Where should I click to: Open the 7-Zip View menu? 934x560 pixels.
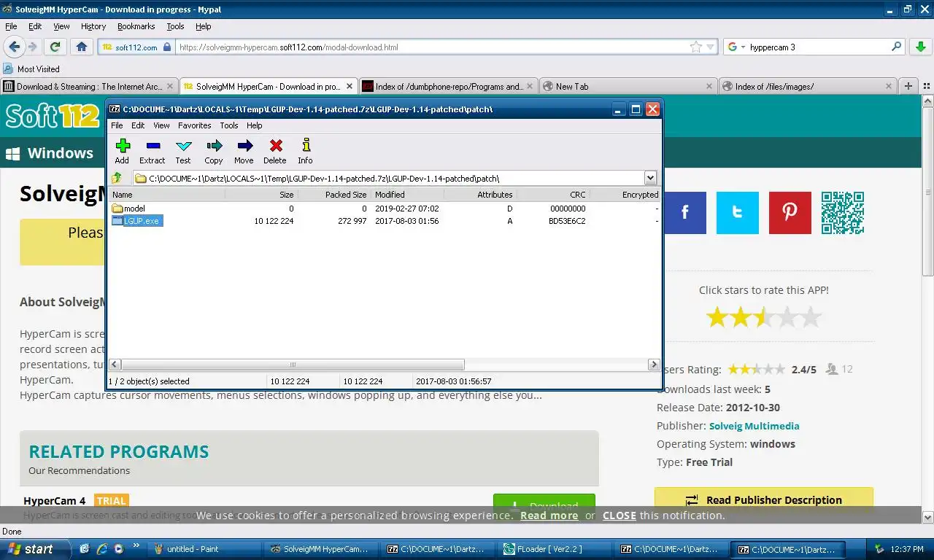tap(161, 125)
